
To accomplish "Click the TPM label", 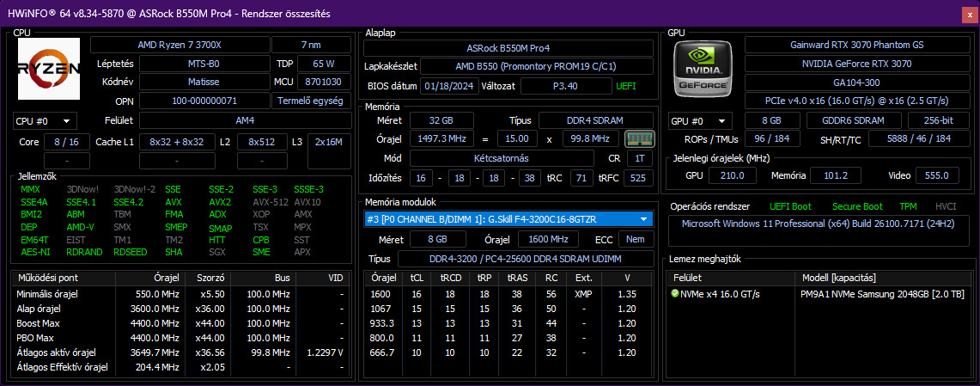I will click(908, 206).
